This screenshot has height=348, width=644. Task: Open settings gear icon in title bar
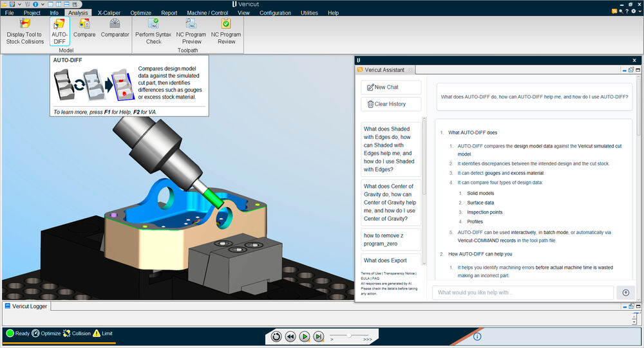point(633,11)
